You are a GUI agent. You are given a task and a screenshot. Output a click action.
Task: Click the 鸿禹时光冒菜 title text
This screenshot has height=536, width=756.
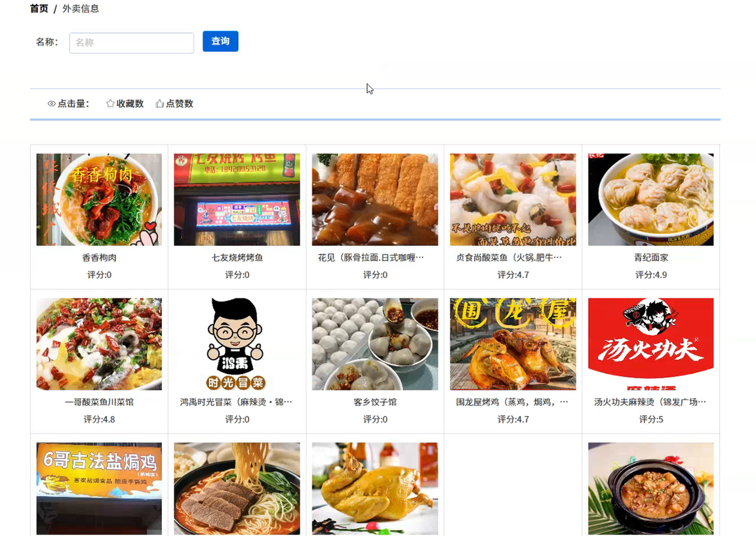[236, 402]
